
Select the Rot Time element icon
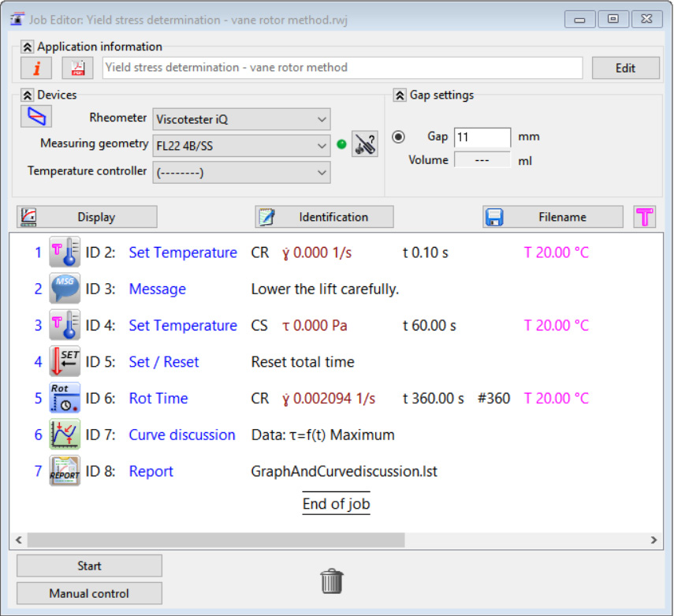pos(65,398)
